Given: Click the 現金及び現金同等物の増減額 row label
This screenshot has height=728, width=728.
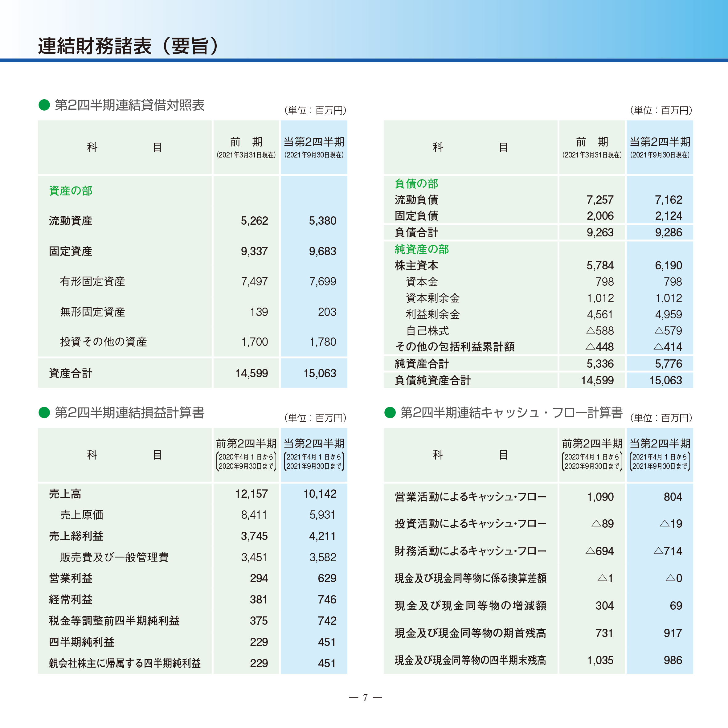Looking at the screenshot, I should click(470, 605).
